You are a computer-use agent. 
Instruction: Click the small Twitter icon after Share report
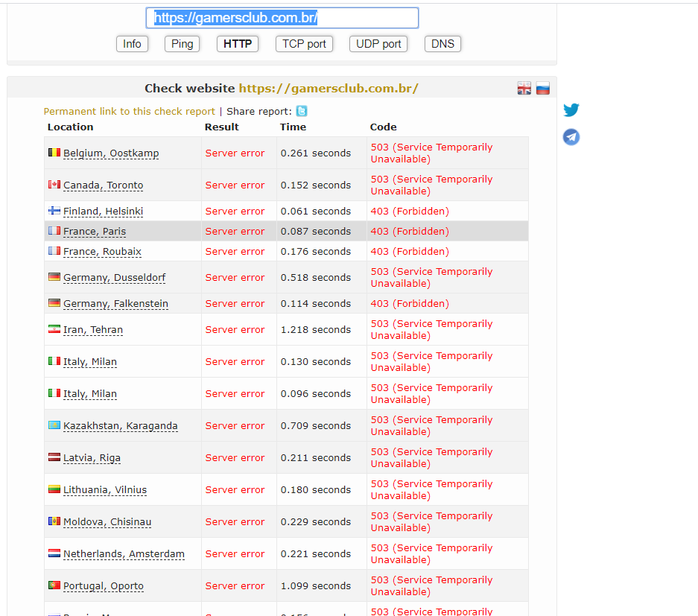[302, 111]
